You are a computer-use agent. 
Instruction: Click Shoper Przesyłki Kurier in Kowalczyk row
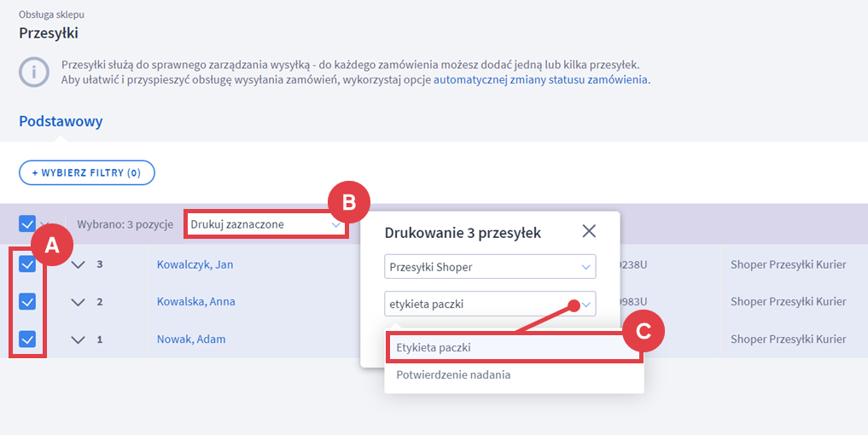coord(789,264)
